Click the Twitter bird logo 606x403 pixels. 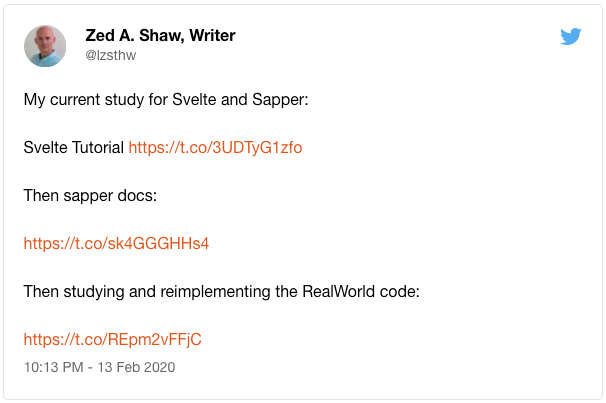pos(571,36)
